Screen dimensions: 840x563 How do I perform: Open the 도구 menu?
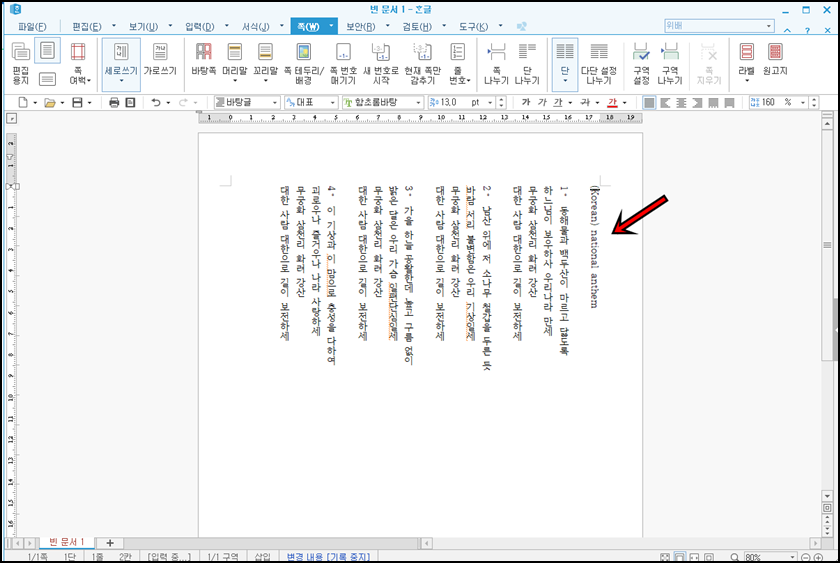pyautogui.click(x=474, y=27)
